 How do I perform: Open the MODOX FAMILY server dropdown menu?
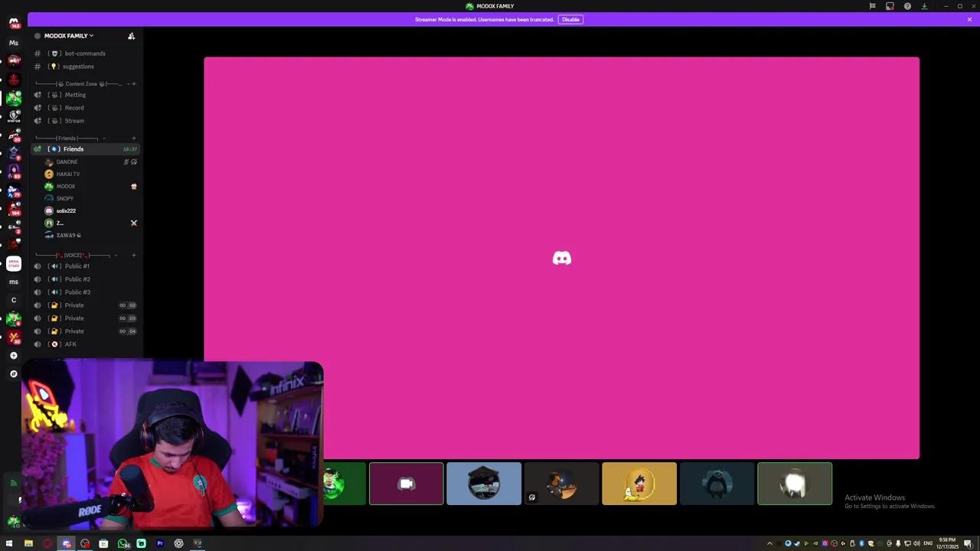point(69,36)
